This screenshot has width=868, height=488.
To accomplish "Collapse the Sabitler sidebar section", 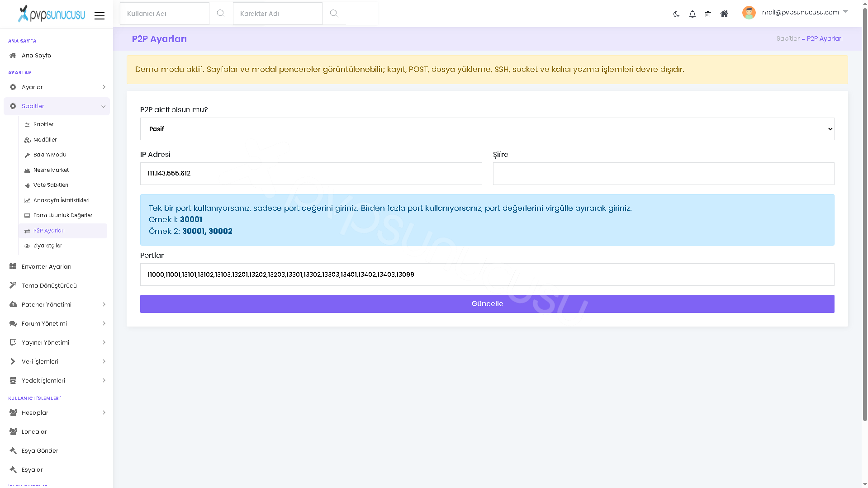I will [57, 106].
